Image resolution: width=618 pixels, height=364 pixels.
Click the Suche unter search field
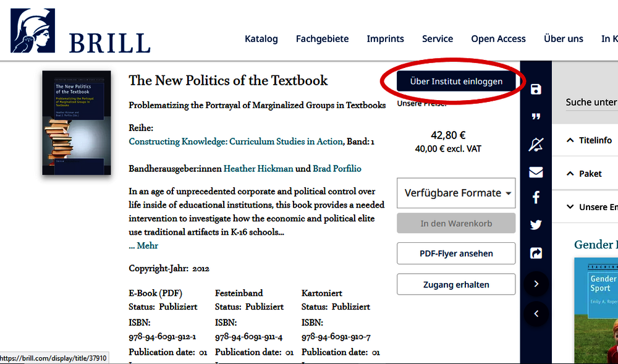pyautogui.click(x=591, y=103)
